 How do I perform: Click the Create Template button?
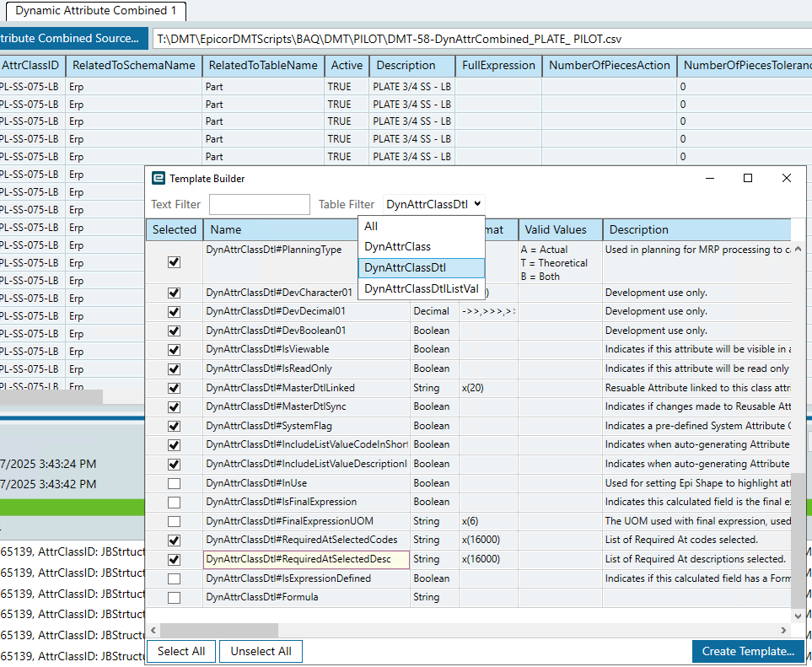pyautogui.click(x=748, y=652)
